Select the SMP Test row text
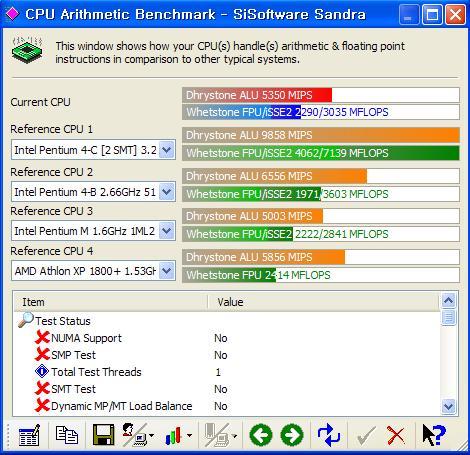 point(73,355)
